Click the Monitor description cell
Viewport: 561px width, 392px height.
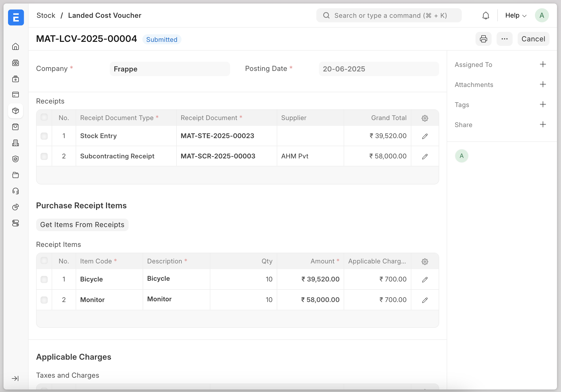click(176, 300)
